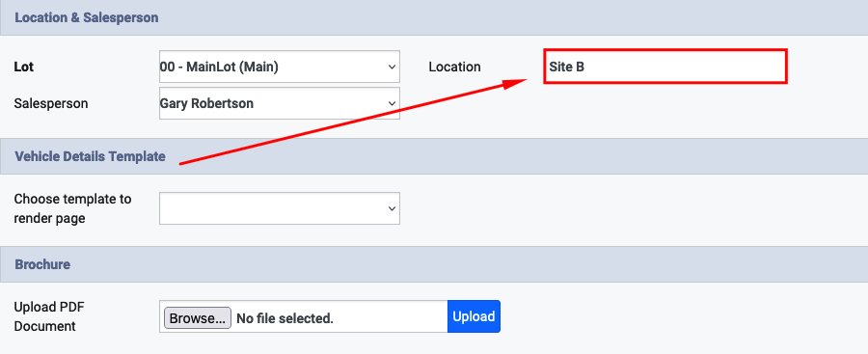Click the Salesperson field label
The height and width of the screenshot is (354, 868).
pos(51,103)
